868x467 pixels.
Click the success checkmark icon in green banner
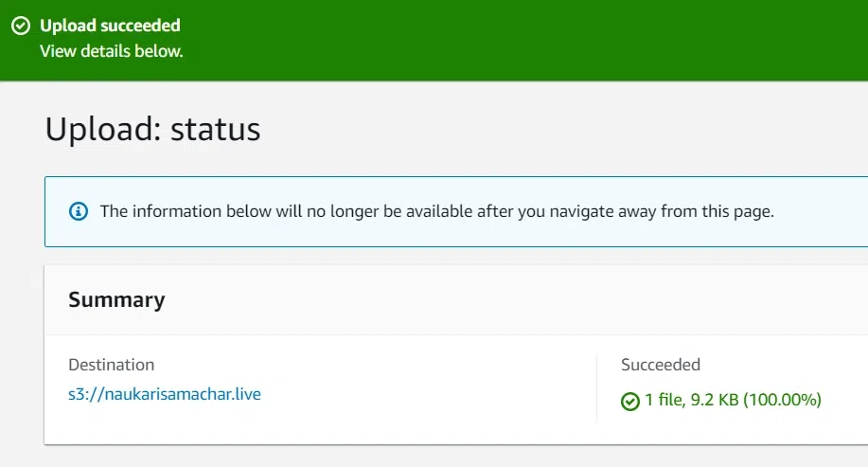tap(20, 26)
